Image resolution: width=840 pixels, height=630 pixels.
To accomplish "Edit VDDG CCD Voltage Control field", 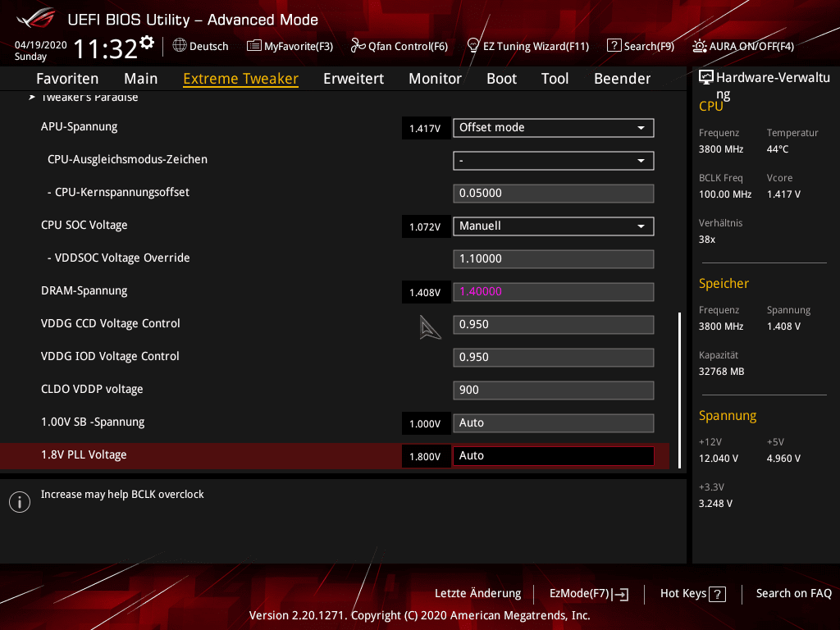I will pyautogui.click(x=554, y=325).
